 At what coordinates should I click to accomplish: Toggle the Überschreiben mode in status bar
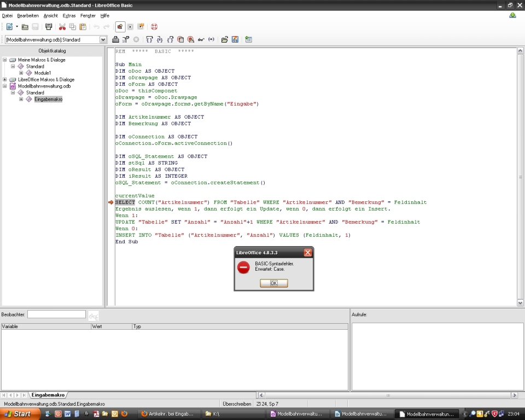point(237,404)
